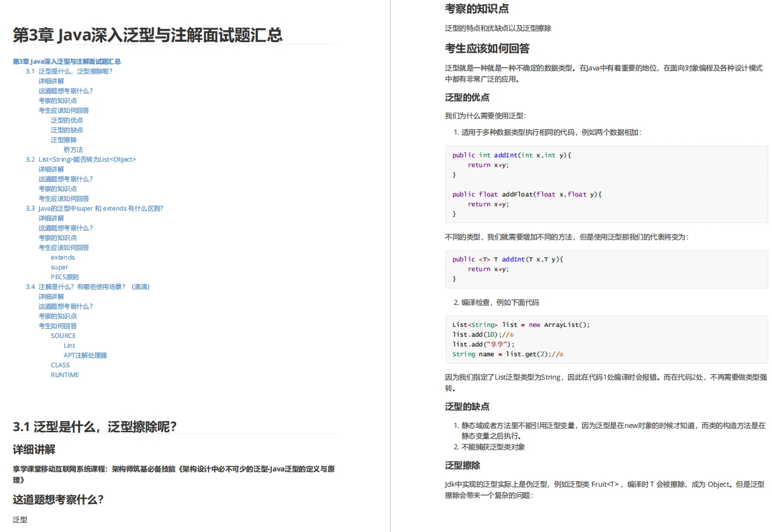
Task: Click the sentence 泛型的特点和优缺点以及泛型擦除
Action: (498, 28)
